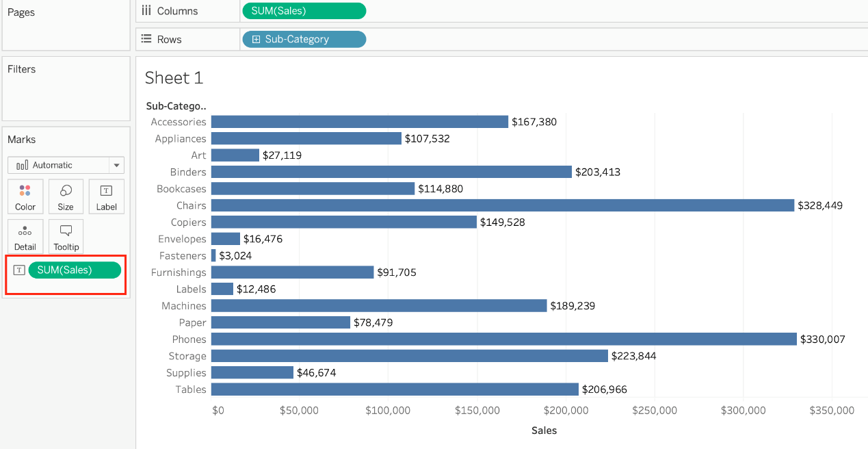Select the Chairs sales bar

click(x=502, y=205)
